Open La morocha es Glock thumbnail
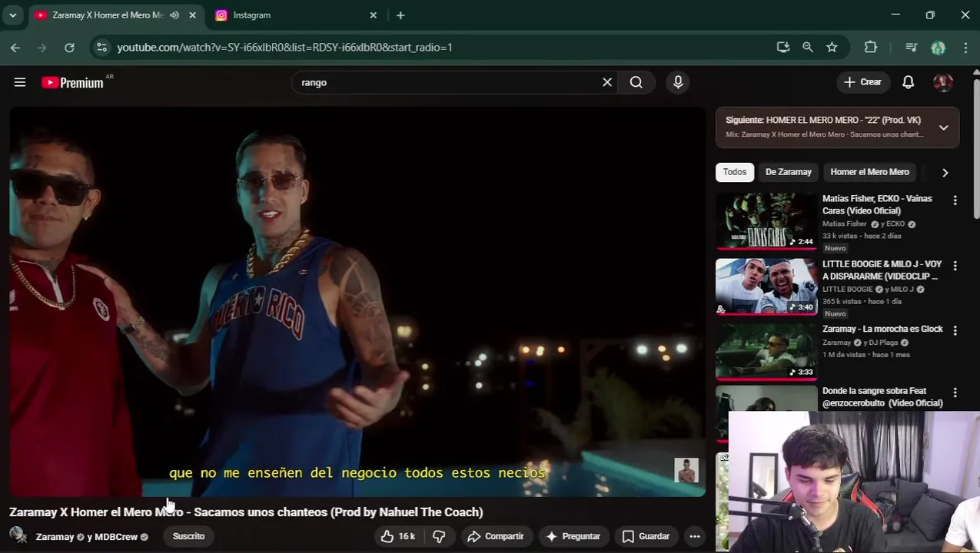The width and height of the screenshot is (980, 553). click(x=766, y=351)
